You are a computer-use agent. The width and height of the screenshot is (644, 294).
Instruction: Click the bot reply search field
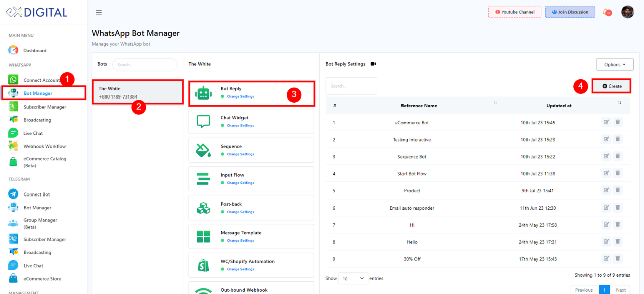tap(351, 86)
